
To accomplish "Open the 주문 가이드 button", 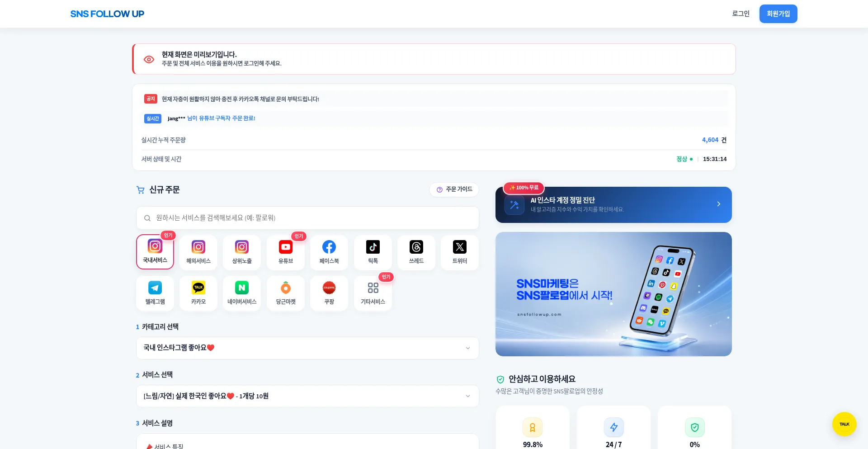I will point(454,189).
